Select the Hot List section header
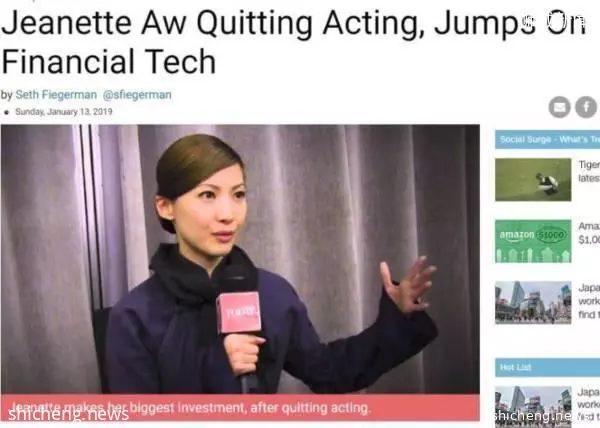The width and height of the screenshot is (600, 428). (x=547, y=368)
